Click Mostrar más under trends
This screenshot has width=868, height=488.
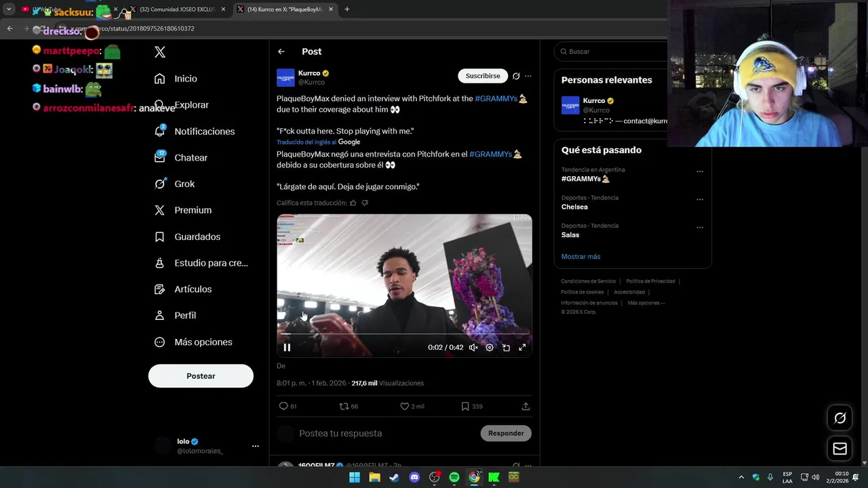580,257
